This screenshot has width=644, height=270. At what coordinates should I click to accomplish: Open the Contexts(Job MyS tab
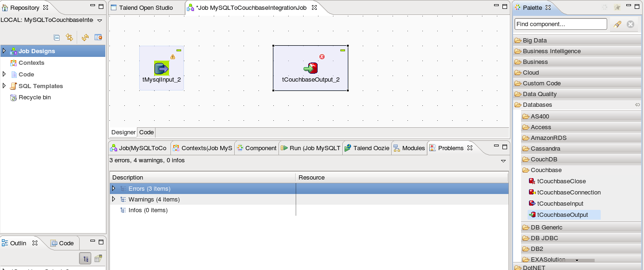point(203,148)
